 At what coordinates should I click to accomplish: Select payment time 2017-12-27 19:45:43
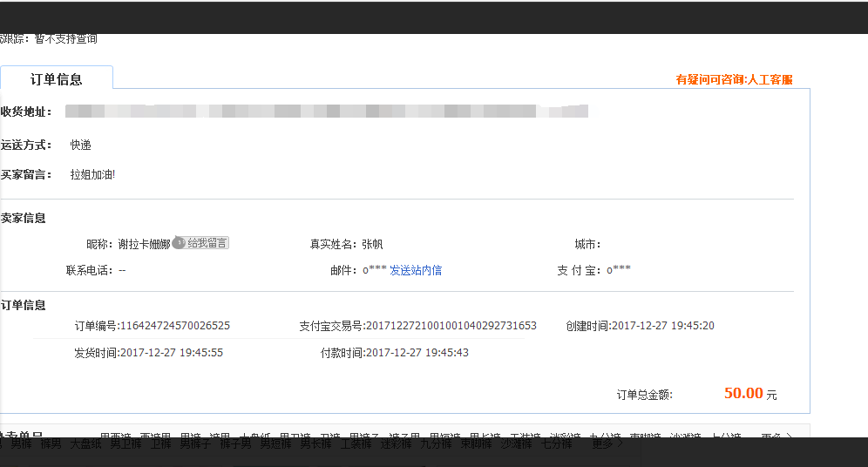click(x=417, y=353)
